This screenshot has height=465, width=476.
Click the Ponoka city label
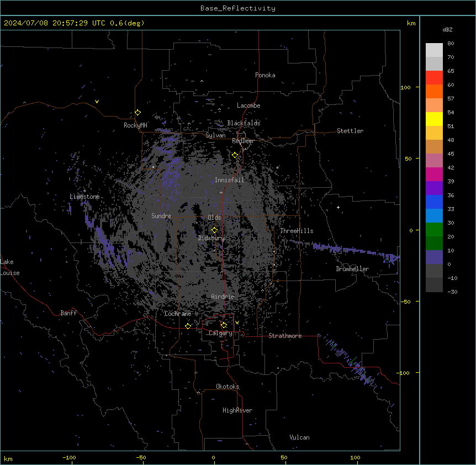tap(265, 75)
